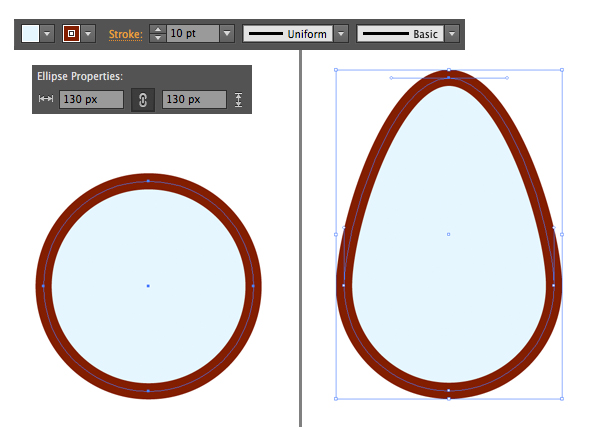Screen dimensions: 600x427
Task: Click the ellipse height icon
Action: [x=238, y=99]
